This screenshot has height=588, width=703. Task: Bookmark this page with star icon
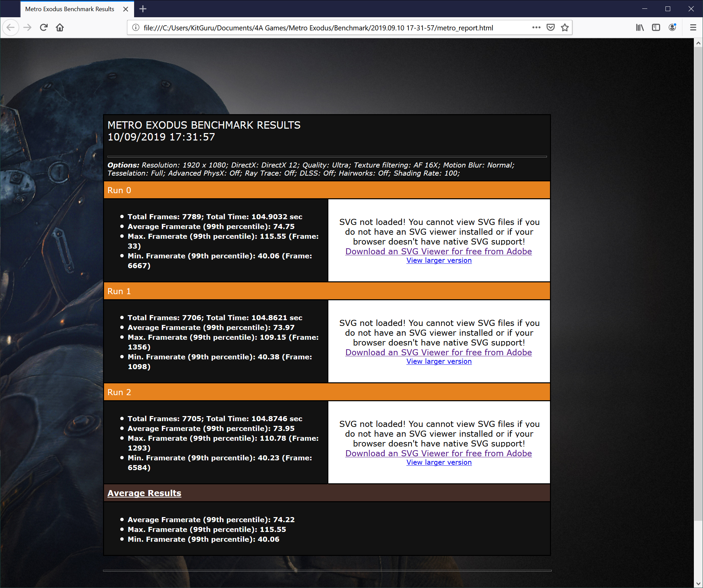(565, 27)
